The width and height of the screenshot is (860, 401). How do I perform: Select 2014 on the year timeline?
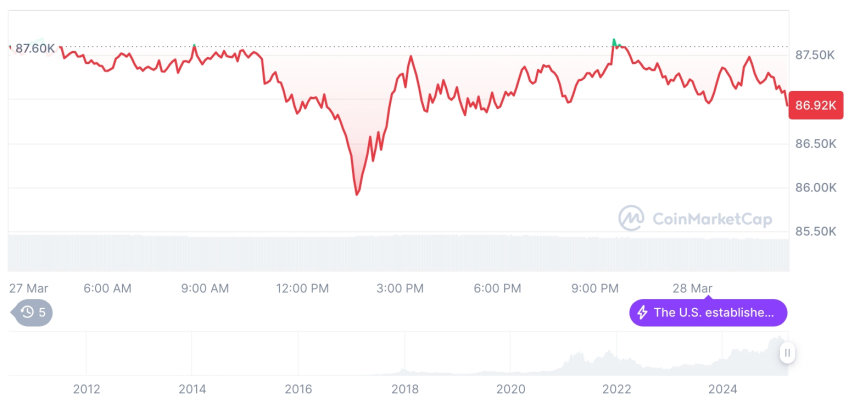[x=192, y=388]
